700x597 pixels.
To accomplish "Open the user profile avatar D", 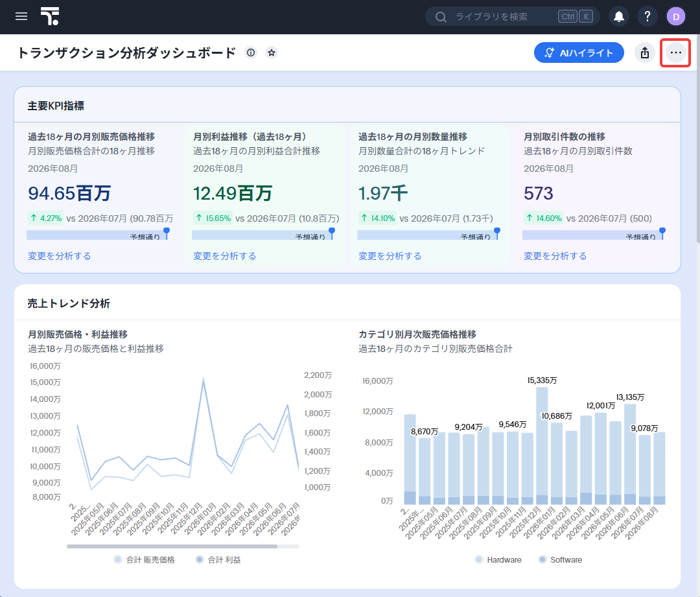I will click(x=676, y=17).
